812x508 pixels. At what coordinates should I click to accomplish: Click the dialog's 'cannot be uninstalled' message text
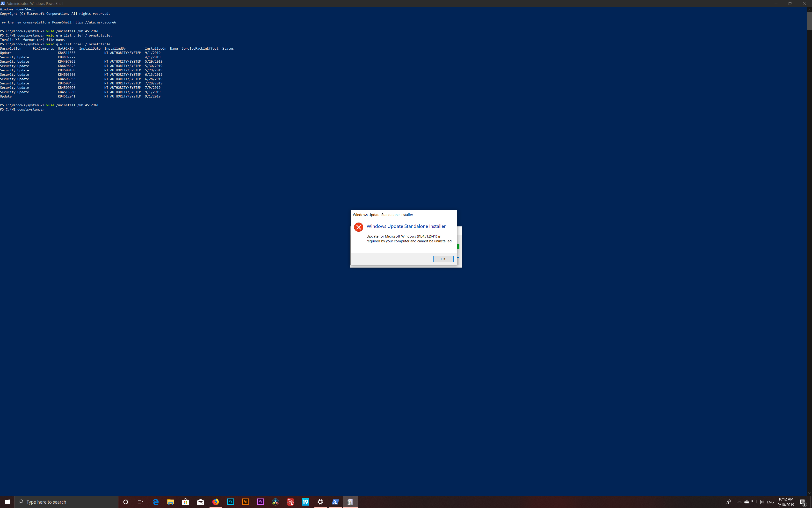409,239
